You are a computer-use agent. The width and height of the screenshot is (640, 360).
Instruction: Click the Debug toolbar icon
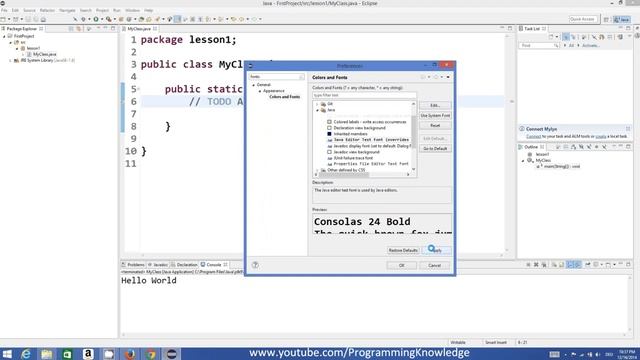point(83,19)
